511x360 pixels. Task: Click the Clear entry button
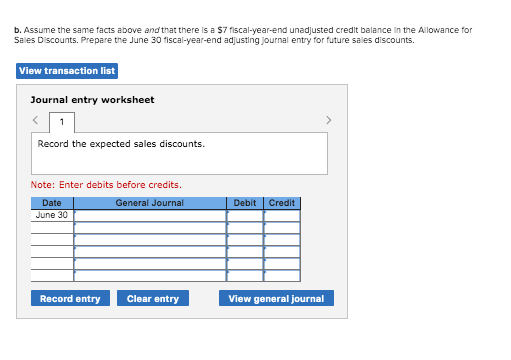153,298
